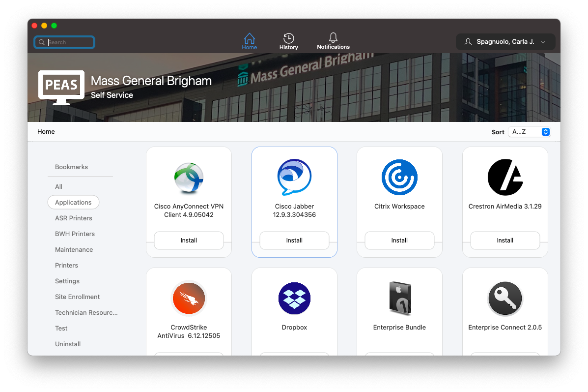
Task: Open the Notifications bell
Action: (x=333, y=41)
